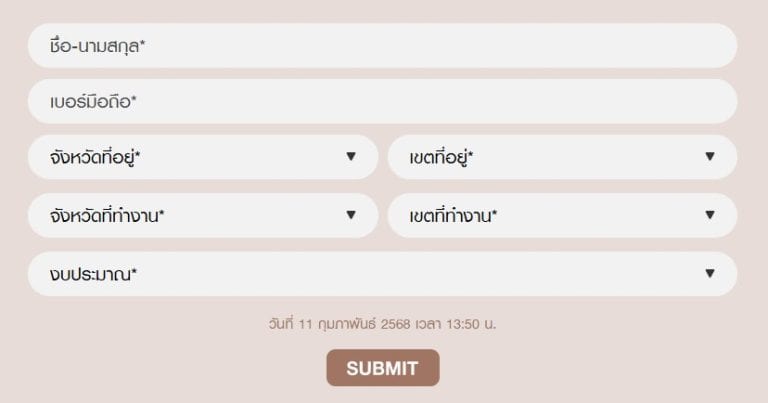Expand the จังหวัดที่ทำงาน work province list
Screen dimensions: 768x403
[203, 215]
